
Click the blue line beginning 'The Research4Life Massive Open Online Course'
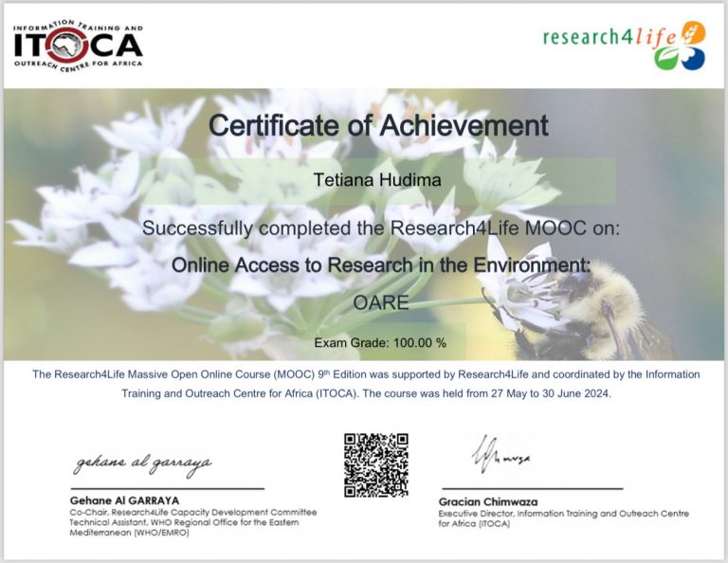click(x=366, y=374)
